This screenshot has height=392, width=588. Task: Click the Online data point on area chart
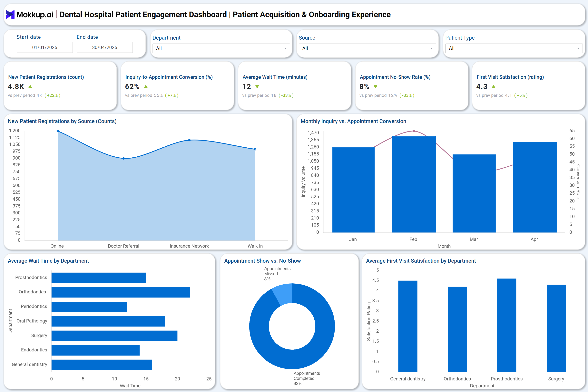pos(58,131)
